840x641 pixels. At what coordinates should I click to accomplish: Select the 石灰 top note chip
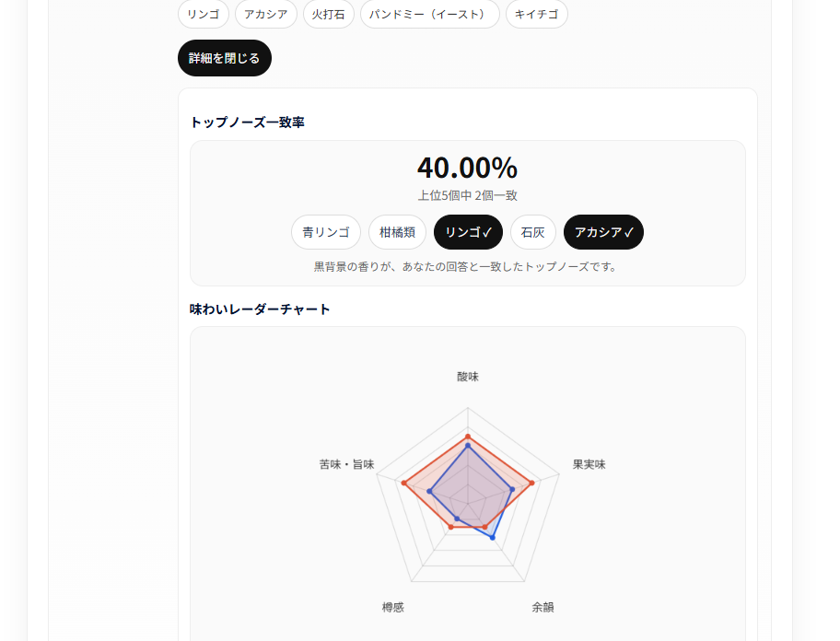point(533,232)
